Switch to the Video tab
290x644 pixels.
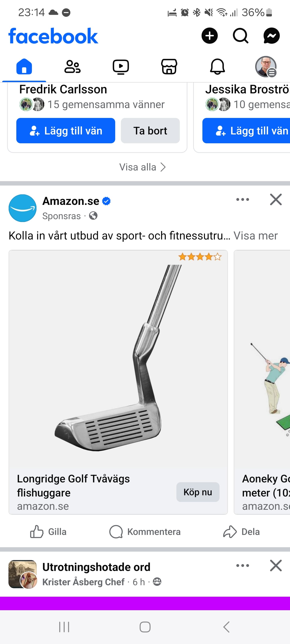(x=121, y=67)
